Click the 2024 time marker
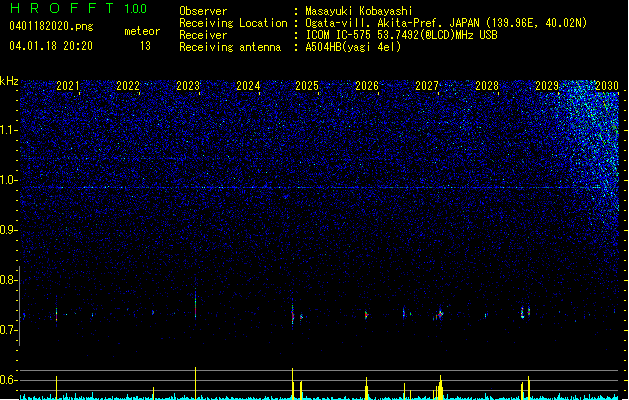 [x=248, y=86]
